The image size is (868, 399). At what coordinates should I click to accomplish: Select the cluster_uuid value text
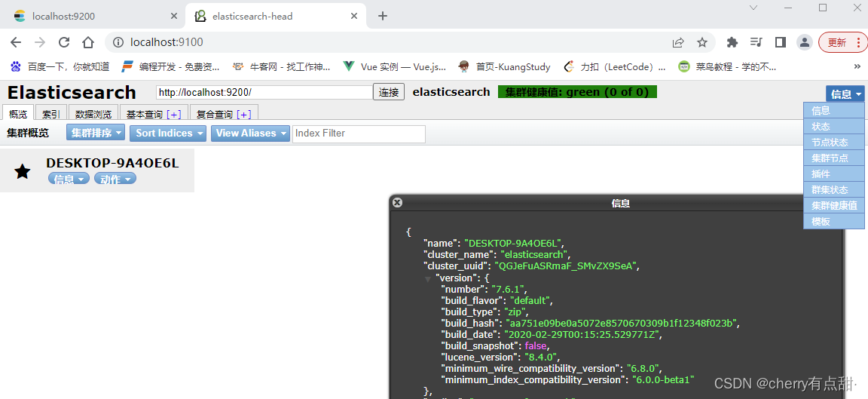pos(567,265)
